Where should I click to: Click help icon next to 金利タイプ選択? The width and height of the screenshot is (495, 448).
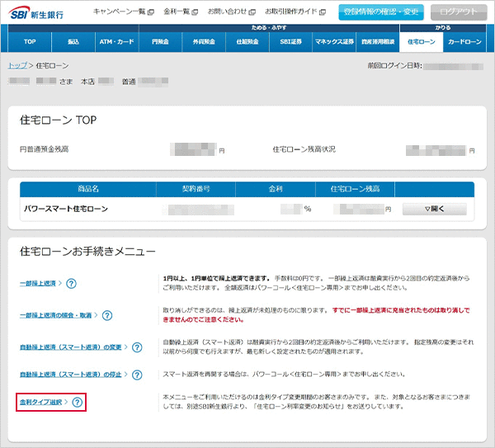(x=78, y=403)
